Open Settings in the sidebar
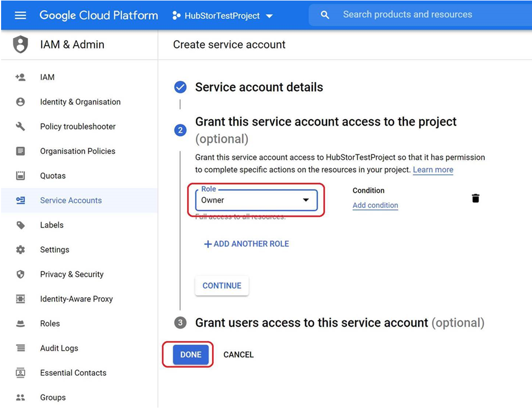Screen dimensions: 532x412 point(79,249)
